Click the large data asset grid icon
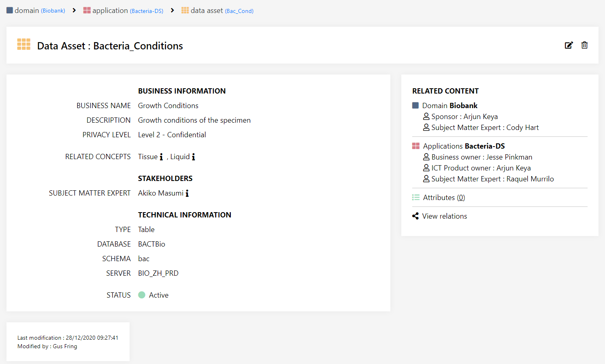The image size is (605, 364). 24,44
